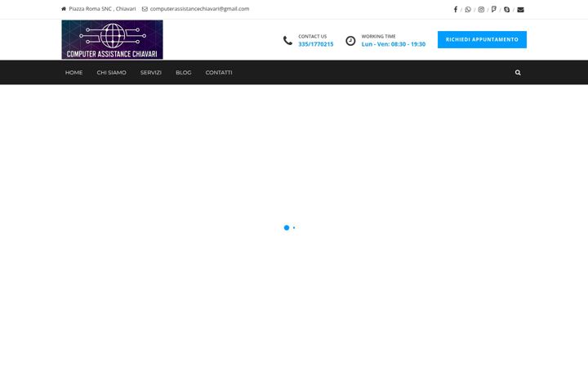Click the computerassistancechiavari@gmail.com email link
This screenshot has width=588, height=368.
pos(199,9)
